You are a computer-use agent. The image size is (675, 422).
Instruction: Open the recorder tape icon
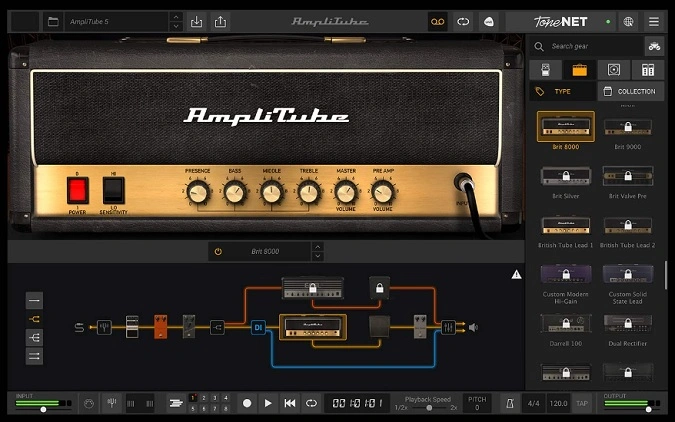(x=437, y=22)
